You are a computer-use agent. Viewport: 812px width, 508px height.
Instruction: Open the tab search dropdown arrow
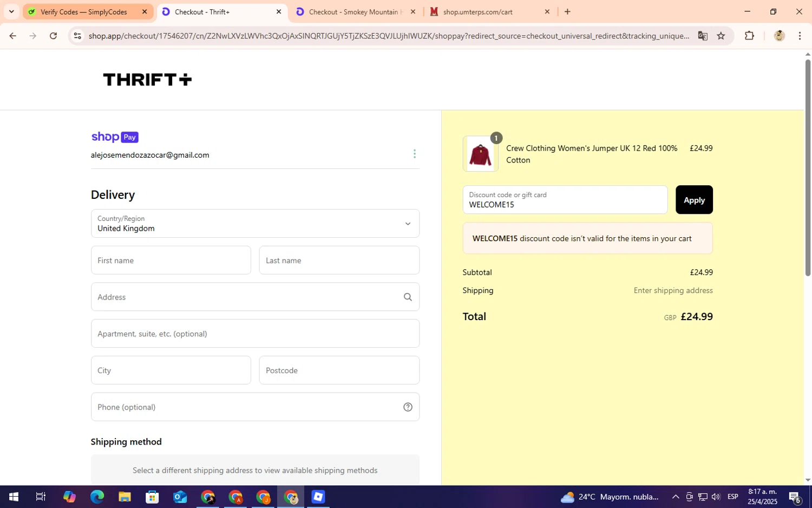[11, 11]
